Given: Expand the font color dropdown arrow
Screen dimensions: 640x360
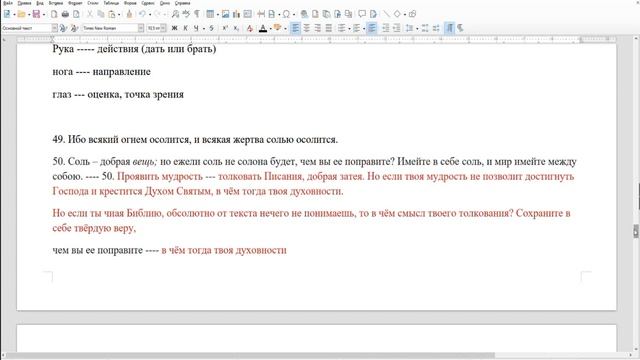Looking at the screenshot, I should [x=271, y=29].
